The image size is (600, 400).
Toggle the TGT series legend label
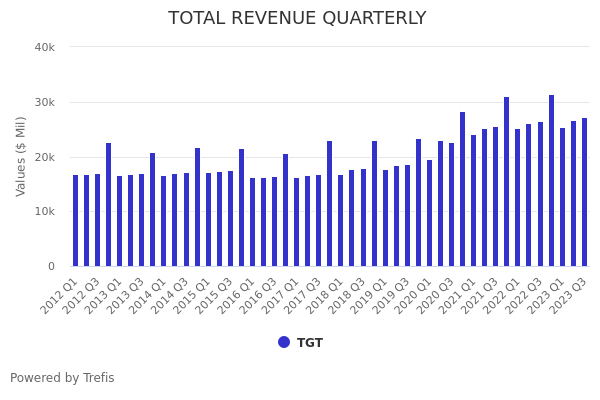click(309, 343)
